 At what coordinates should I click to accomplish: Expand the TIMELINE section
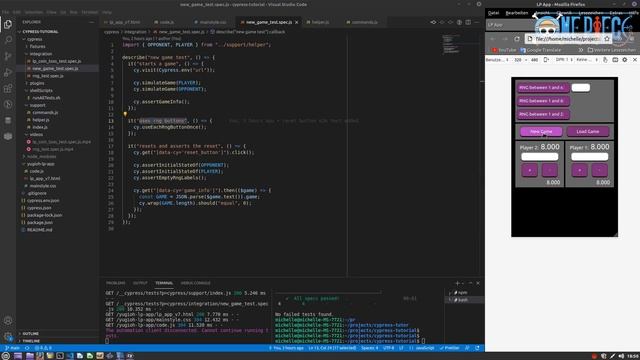coord(31,341)
